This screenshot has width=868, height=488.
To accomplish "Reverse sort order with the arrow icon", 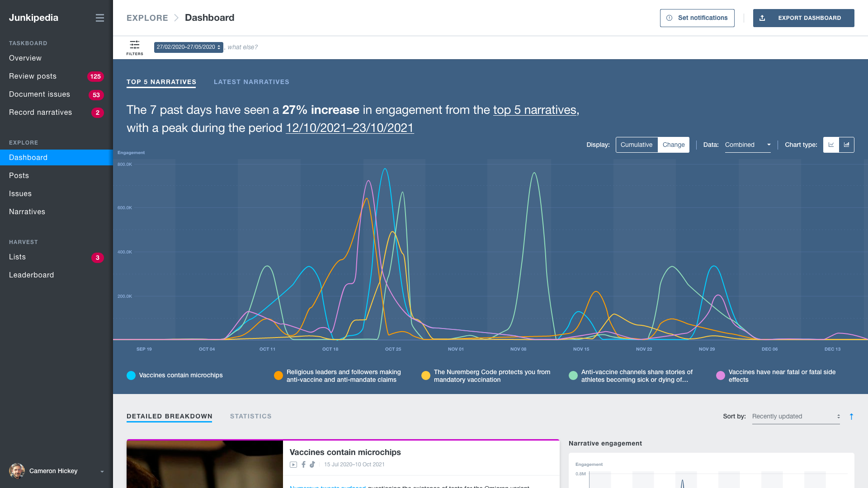I will (851, 417).
